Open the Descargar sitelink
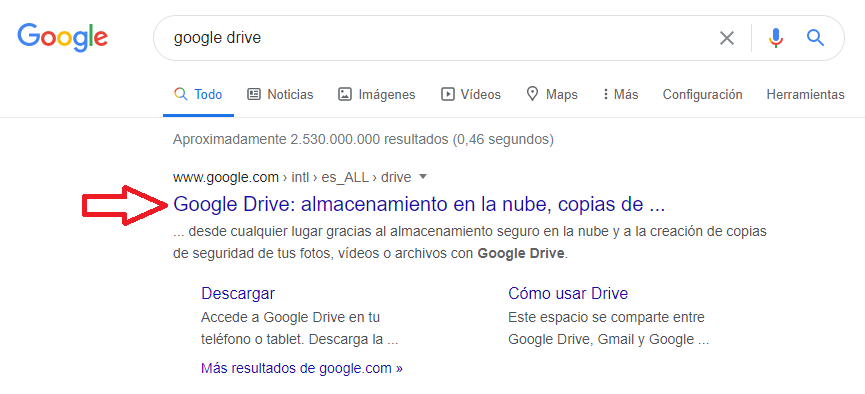The width and height of the screenshot is (865, 394). pyautogui.click(x=238, y=293)
